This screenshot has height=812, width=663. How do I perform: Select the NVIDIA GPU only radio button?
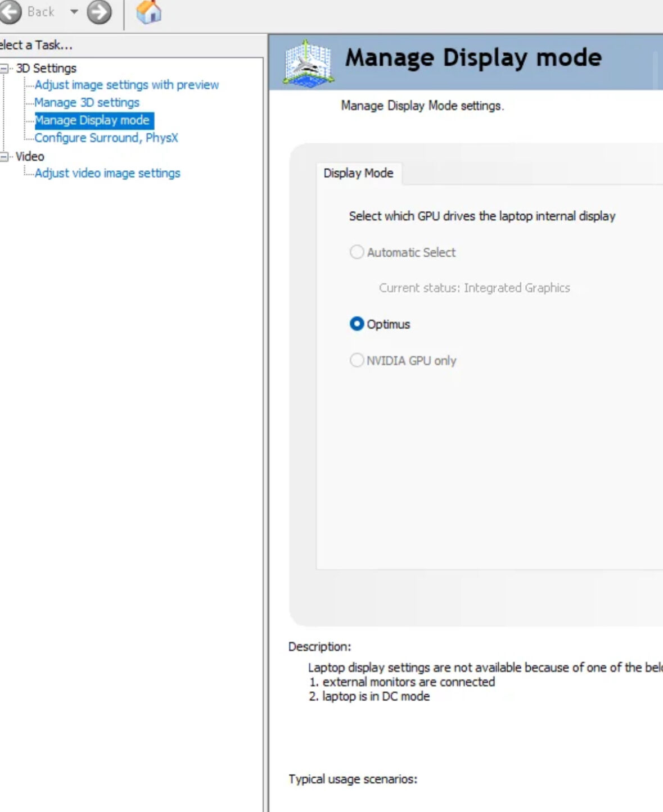point(357,360)
